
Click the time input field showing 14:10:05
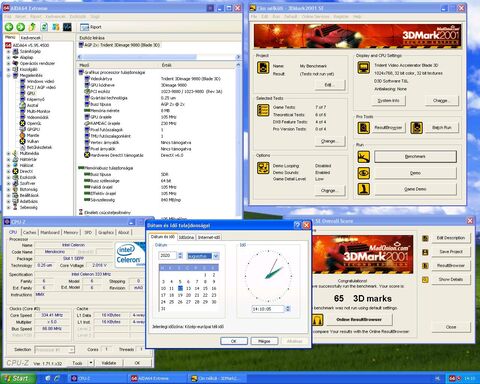point(268,309)
